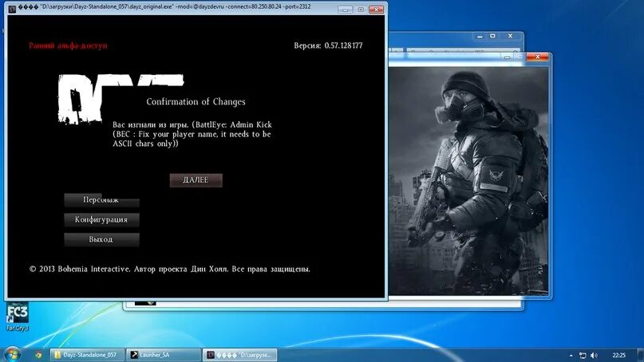This screenshot has width=644, height=362.
Task: Click the 22:25 taskbar clock
Action: point(619,356)
